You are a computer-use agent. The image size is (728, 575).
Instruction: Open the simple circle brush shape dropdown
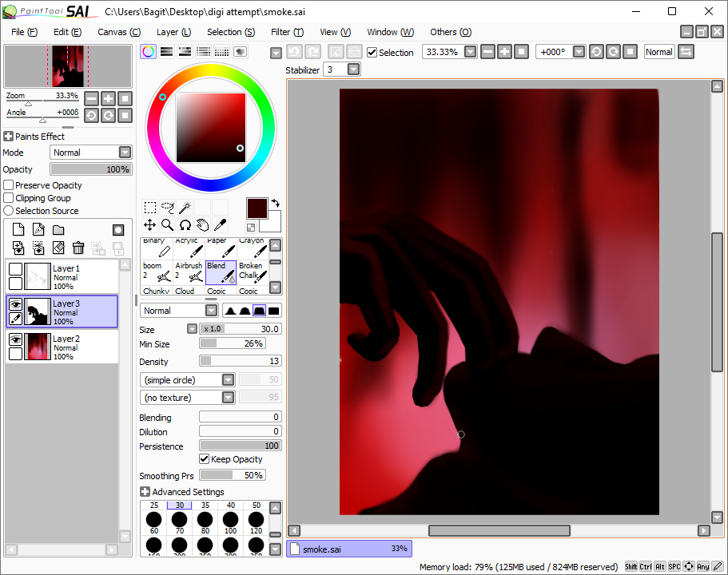[228, 380]
